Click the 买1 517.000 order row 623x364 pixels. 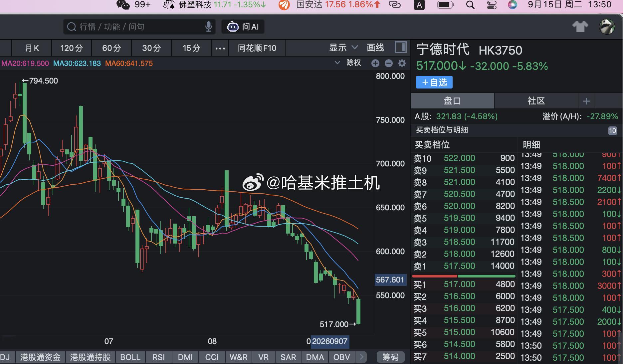tap(464, 284)
